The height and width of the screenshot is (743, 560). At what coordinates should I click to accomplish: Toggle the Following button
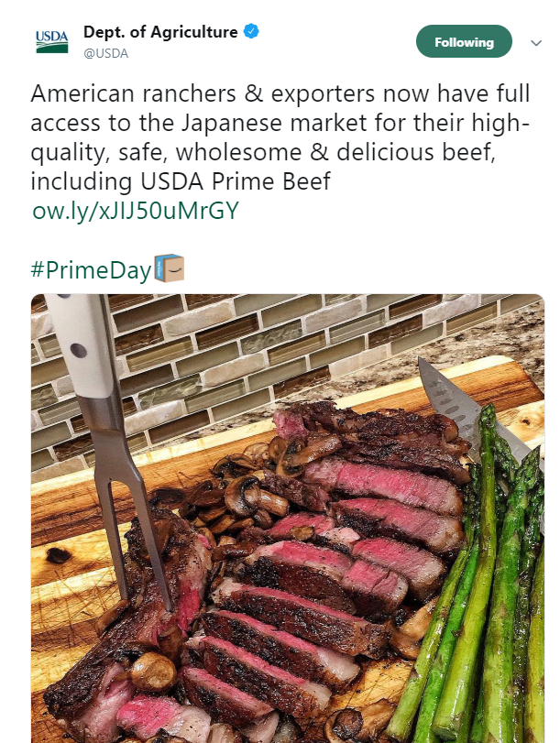pyautogui.click(x=464, y=42)
